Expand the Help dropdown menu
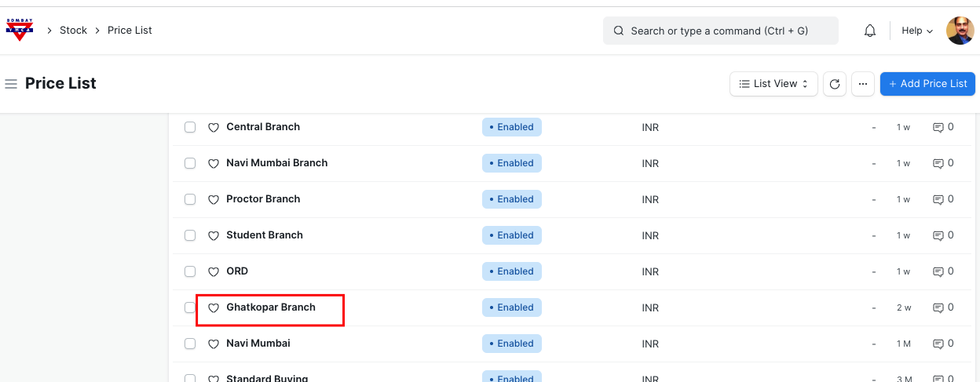This screenshot has width=980, height=382. (x=916, y=31)
